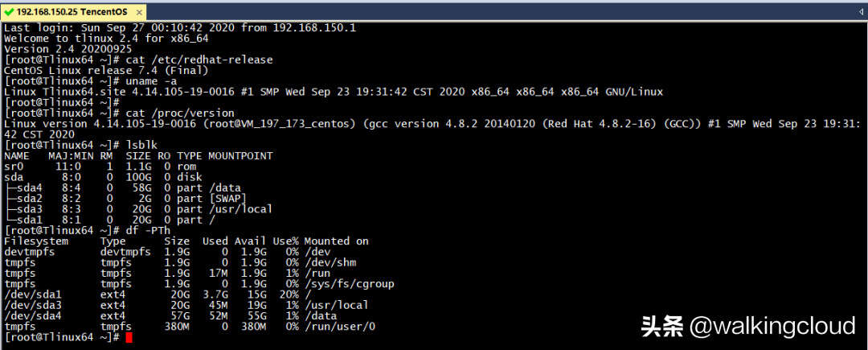Screen dimensions: 868x350
Task: Click the red terminal cursor block
Action: (x=129, y=337)
